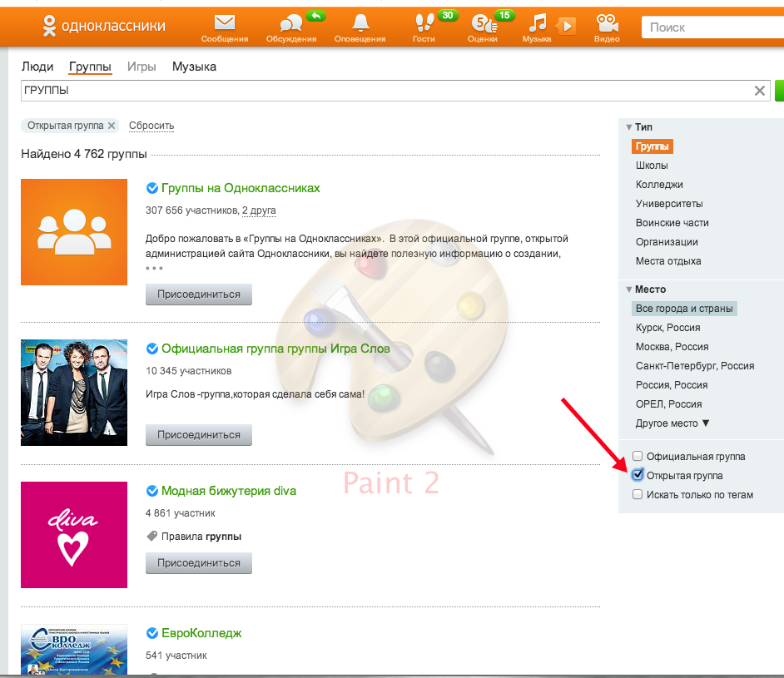Click the 2 друга friends link
The height and width of the screenshot is (678, 784).
coord(259,210)
